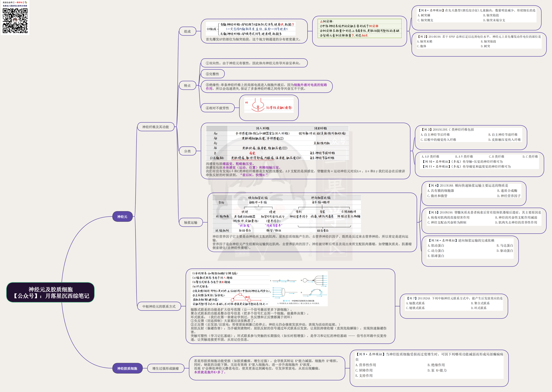Select the ②完整性 node
Viewport: 552px width, 392px height.
tap(213, 74)
